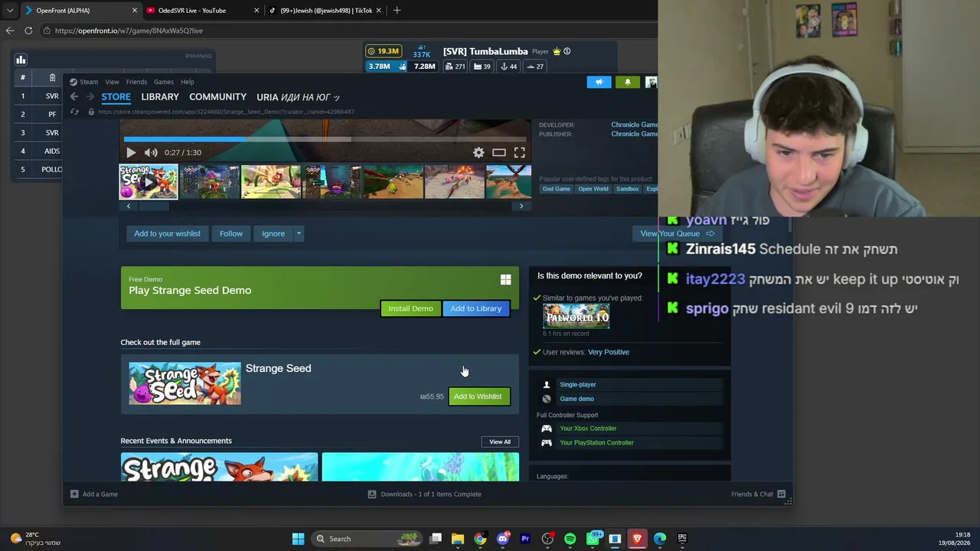Click the God Game tag

click(557, 189)
